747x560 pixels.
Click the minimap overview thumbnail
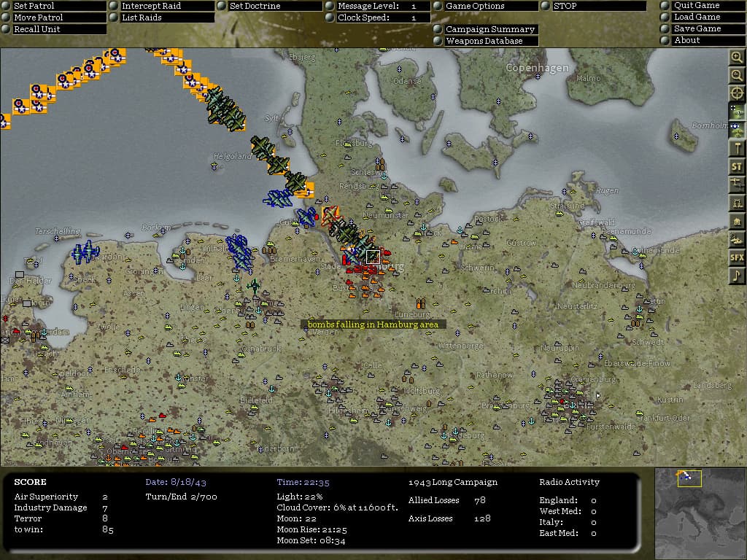(x=700, y=513)
